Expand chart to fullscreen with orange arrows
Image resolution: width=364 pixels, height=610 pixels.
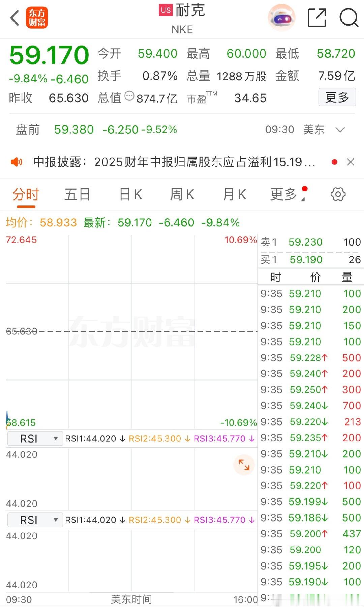point(244,465)
